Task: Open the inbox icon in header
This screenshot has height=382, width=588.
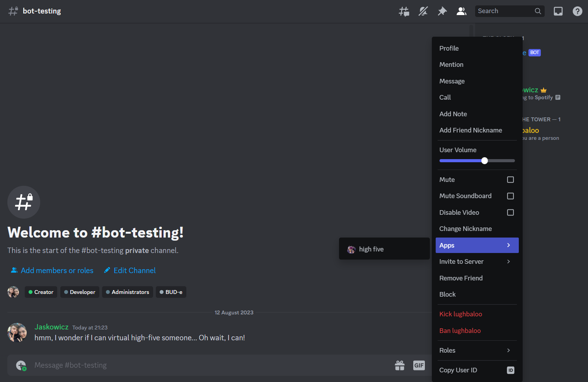Action: (x=558, y=11)
